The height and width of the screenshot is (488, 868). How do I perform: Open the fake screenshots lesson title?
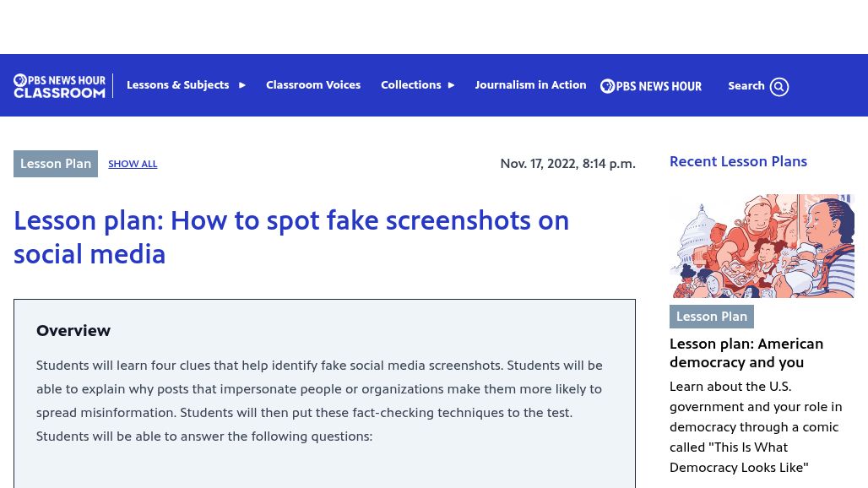pos(291,237)
